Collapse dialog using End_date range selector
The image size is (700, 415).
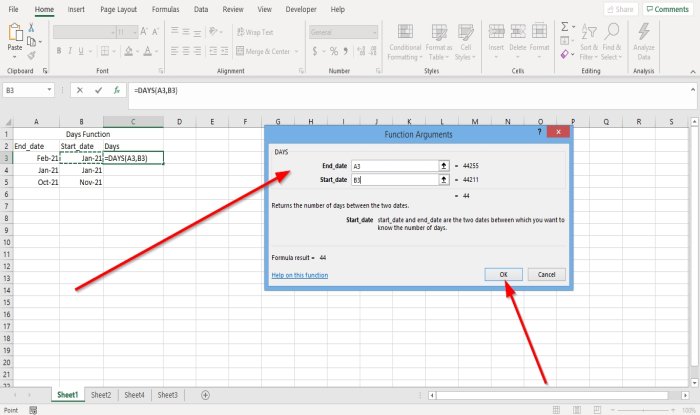443,166
